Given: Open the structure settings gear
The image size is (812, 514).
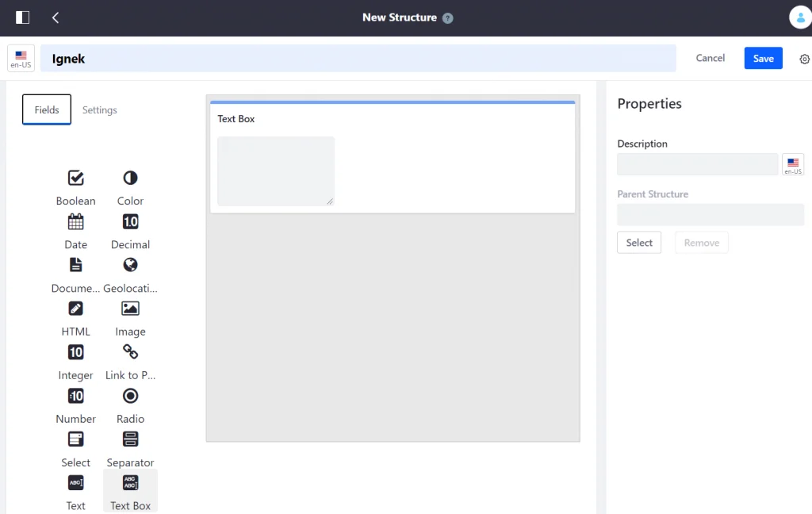Looking at the screenshot, I should pyautogui.click(x=804, y=58).
